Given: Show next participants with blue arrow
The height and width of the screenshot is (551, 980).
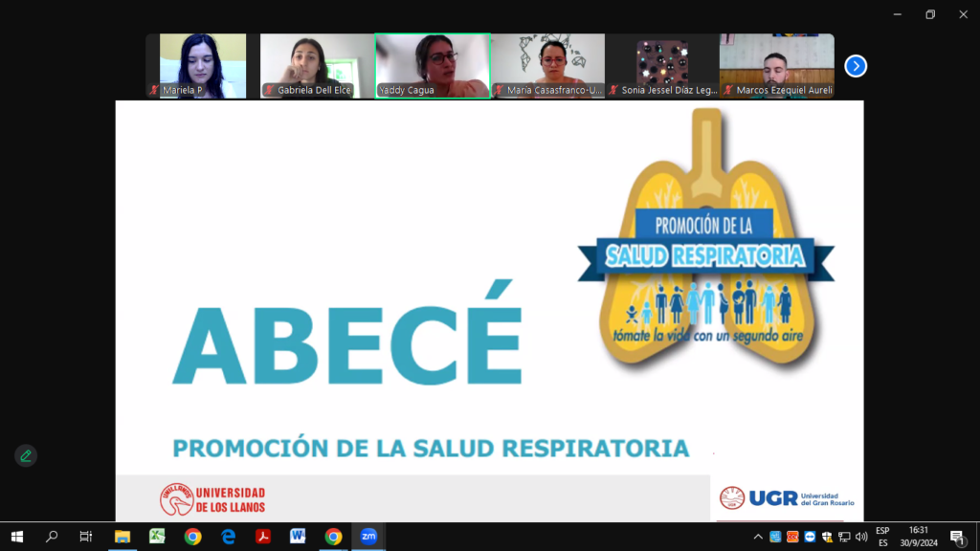Looking at the screenshot, I should tap(856, 66).
